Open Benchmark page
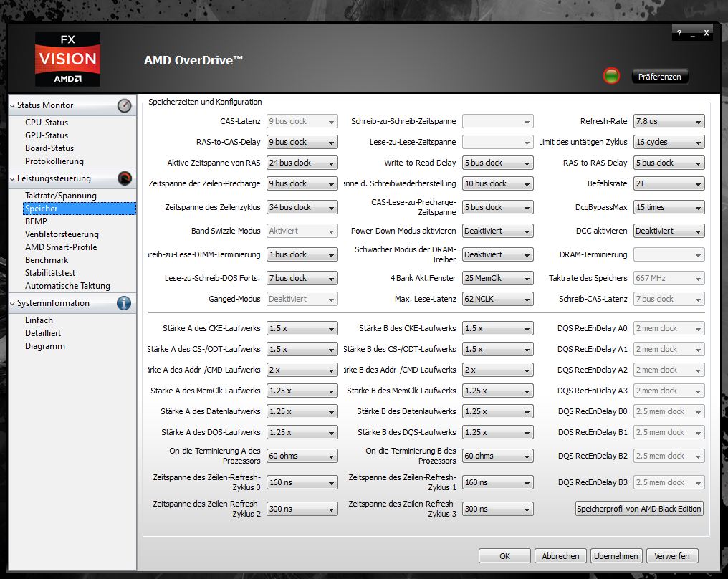Screen dimensions: 728x579 click(x=47, y=261)
